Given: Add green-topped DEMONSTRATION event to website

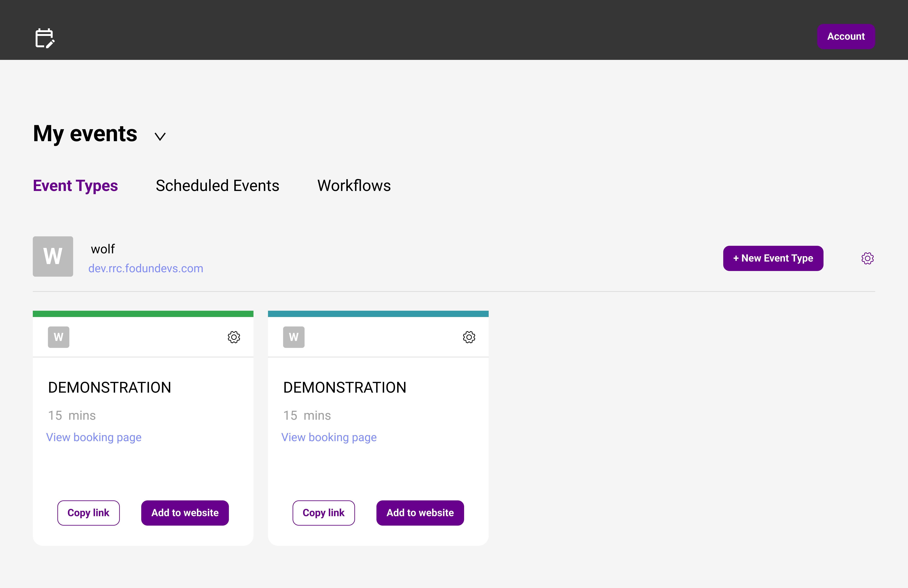Looking at the screenshot, I should click(x=185, y=513).
